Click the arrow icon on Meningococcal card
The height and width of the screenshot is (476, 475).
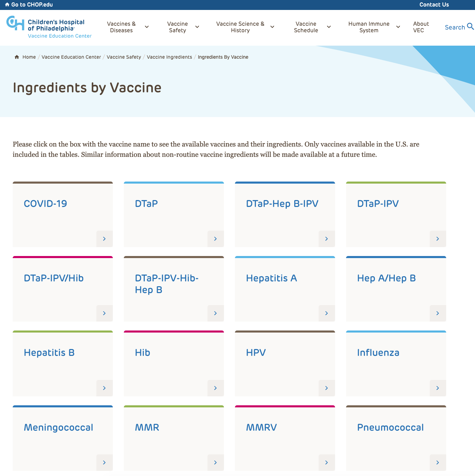[x=105, y=463]
